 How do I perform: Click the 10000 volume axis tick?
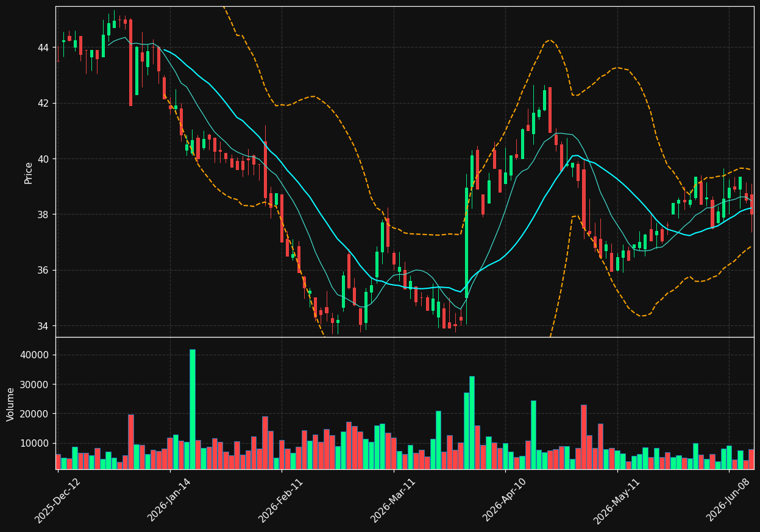pos(35,443)
